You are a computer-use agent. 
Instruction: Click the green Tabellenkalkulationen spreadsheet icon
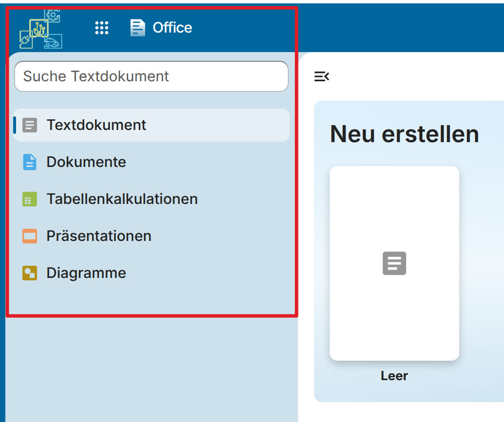30,199
